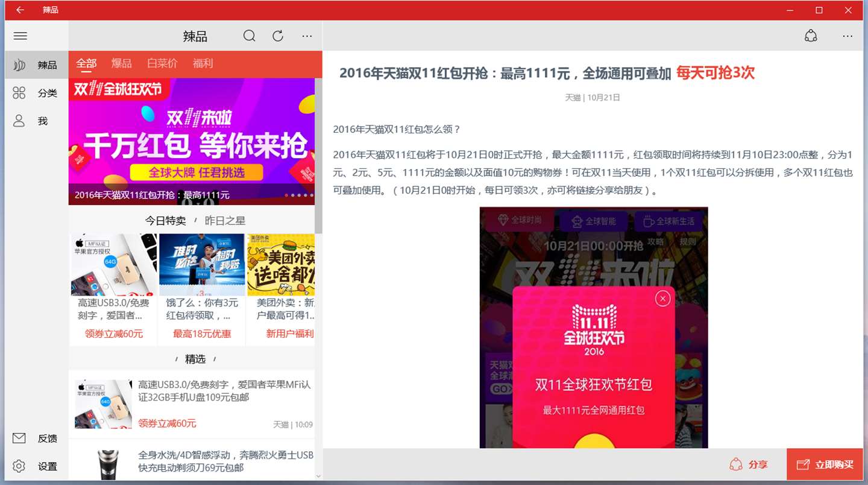Open the 美团外卖 deal card
This screenshot has height=485, width=868.
click(x=281, y=290)
